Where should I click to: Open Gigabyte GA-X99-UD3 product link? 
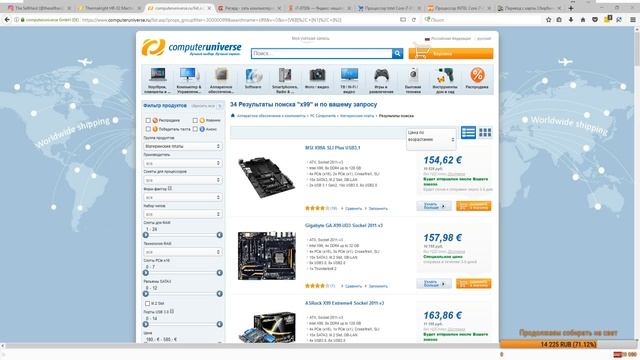(x=344, y=225)
